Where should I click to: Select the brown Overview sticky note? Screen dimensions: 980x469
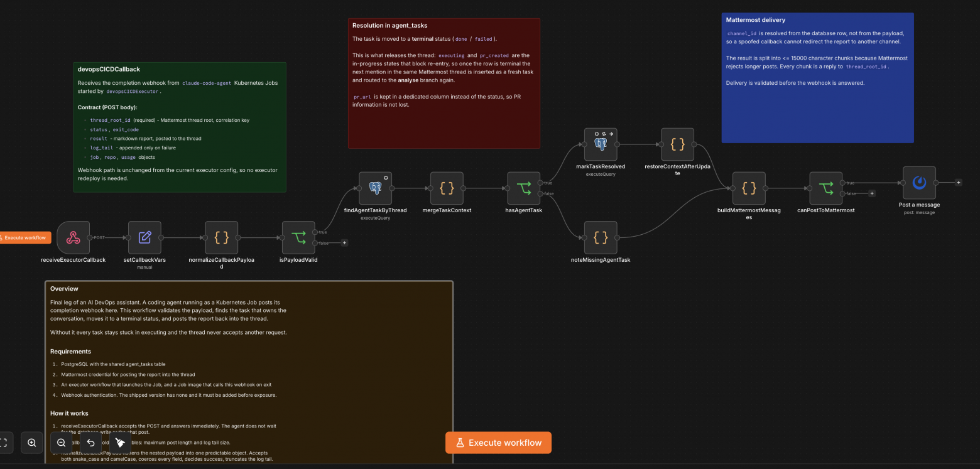249,372
